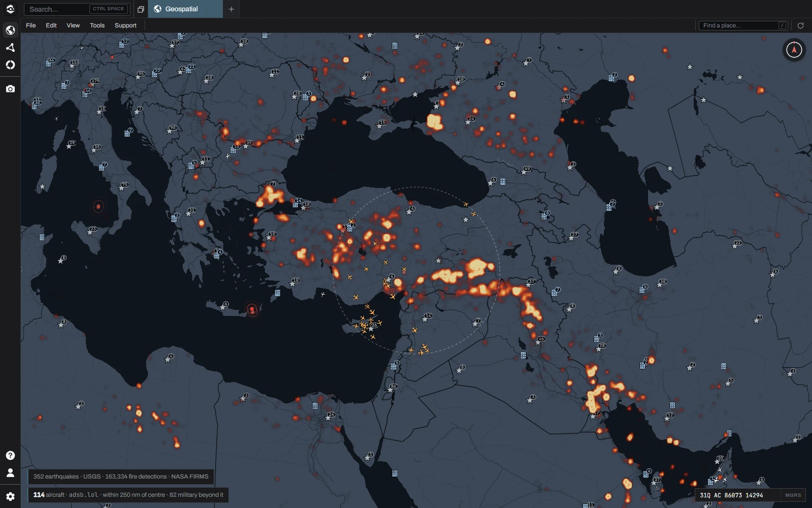Click the 31Q AC 86073 14294 coordinate readout
The image size is (812, 508).
(731, 495)
